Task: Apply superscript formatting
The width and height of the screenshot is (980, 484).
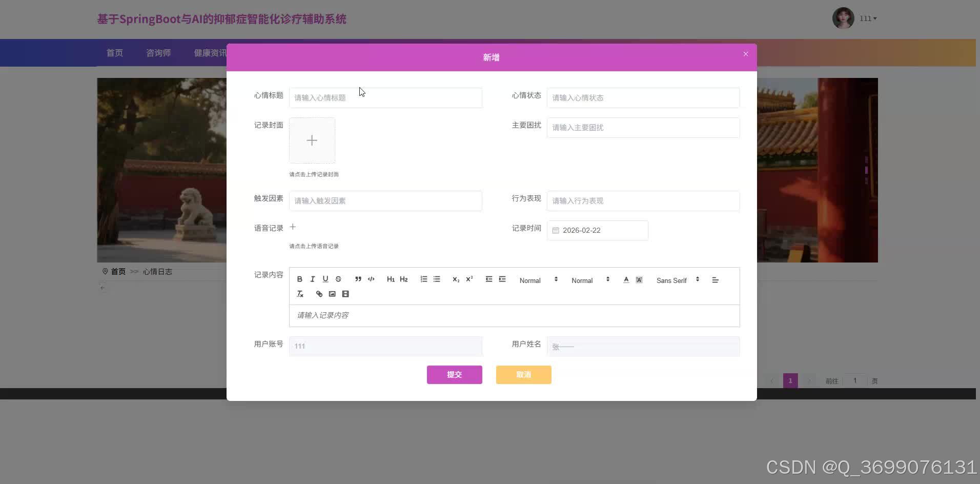Action: pyautogui.click(x=469, y=279)
